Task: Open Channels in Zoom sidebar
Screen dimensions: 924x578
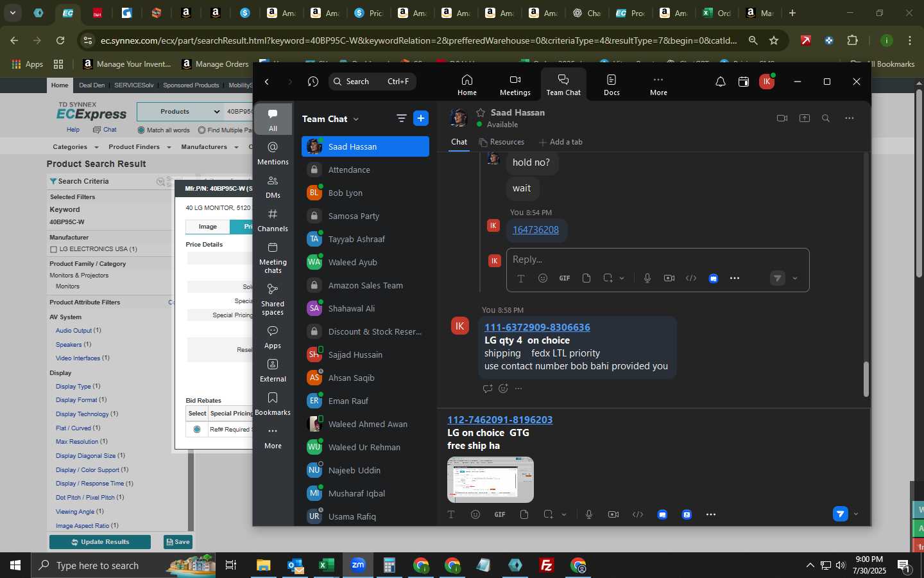Action: click(x=273, y=220)
